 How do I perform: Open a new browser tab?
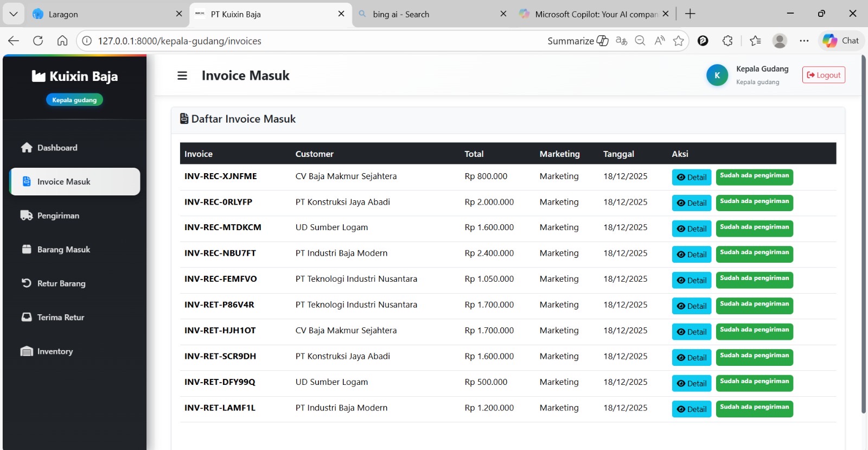(x=690, y=14)
